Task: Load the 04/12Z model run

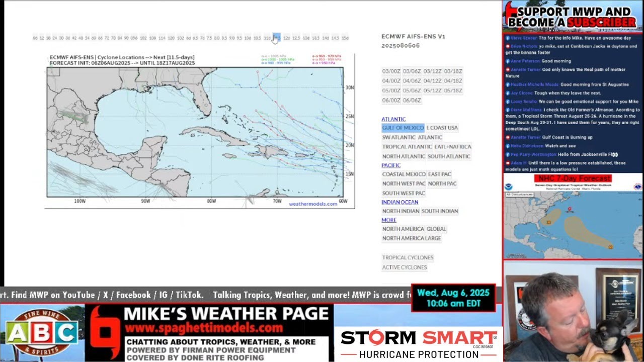Action: pos(433,81)
